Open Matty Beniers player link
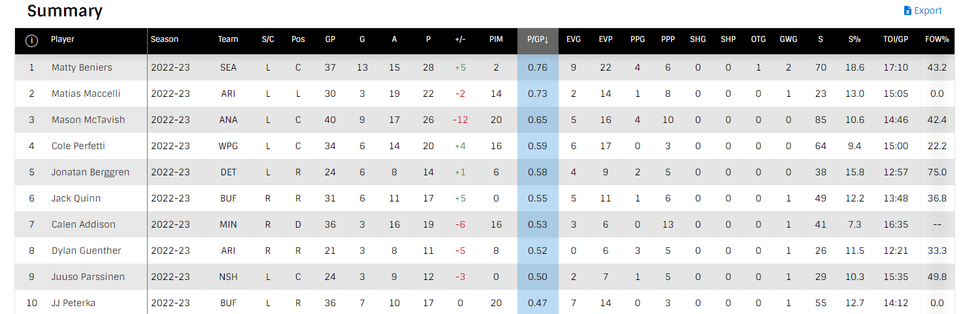 82,67
